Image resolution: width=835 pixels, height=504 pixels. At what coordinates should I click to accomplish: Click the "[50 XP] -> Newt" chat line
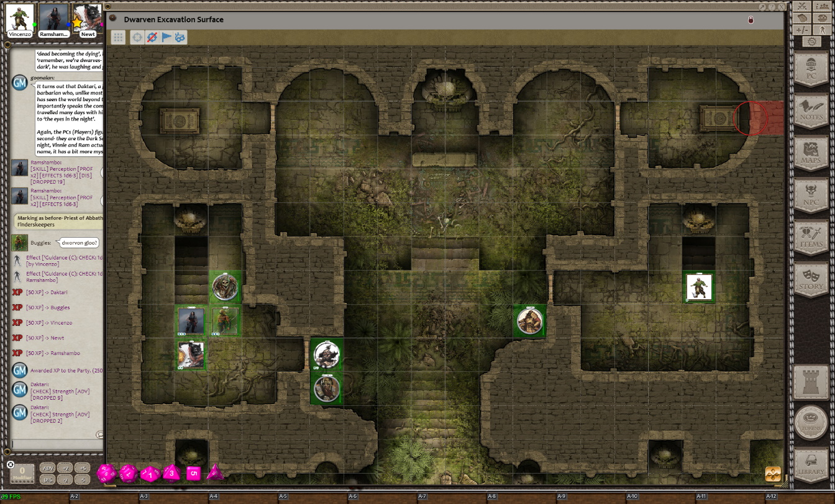click(45, 338)
